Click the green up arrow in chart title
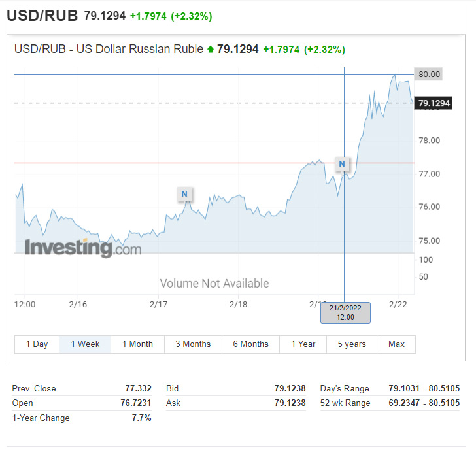The width and height of the screenshot is (476, 449). [211, 49]
